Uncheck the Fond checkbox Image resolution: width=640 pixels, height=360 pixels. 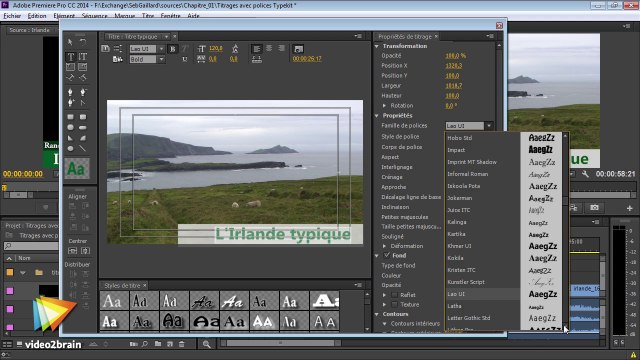(x=387, y=256)
